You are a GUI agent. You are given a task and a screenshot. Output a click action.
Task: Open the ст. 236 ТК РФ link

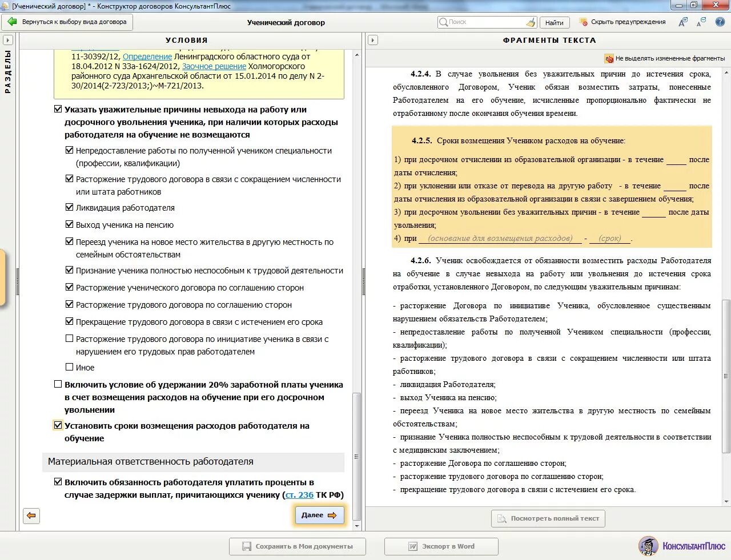299,495
